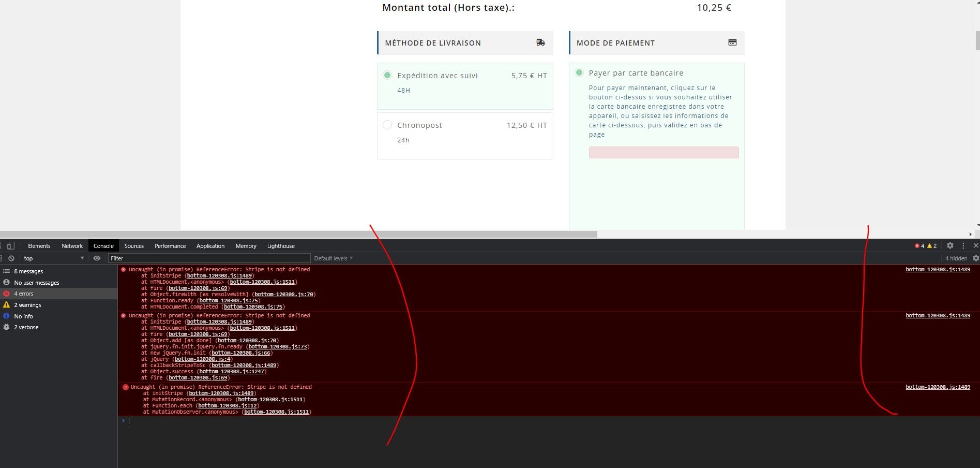980x468 pixels.
Task: Open the source link on the HTMLDocument.completed line
Action: (253, 307)
